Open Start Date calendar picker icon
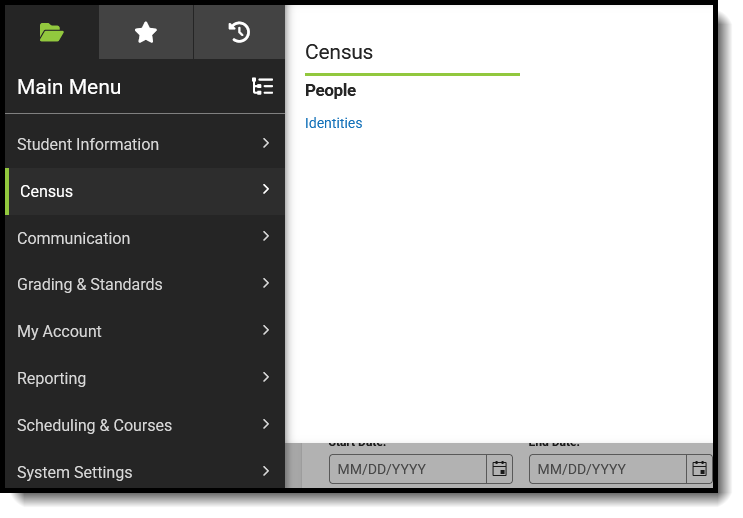Image resolution: width=743 pixels, height=518 pixels. tap(499, 469)
